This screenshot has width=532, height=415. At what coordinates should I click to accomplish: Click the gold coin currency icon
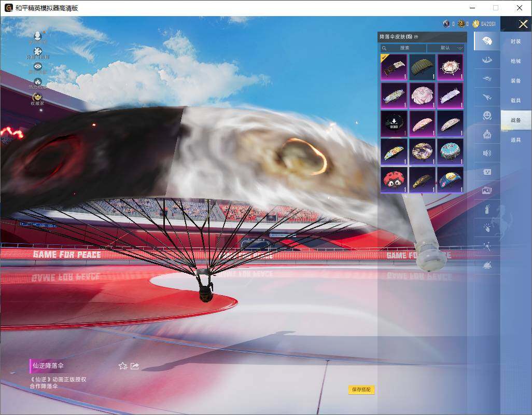[x=475, y=23]
